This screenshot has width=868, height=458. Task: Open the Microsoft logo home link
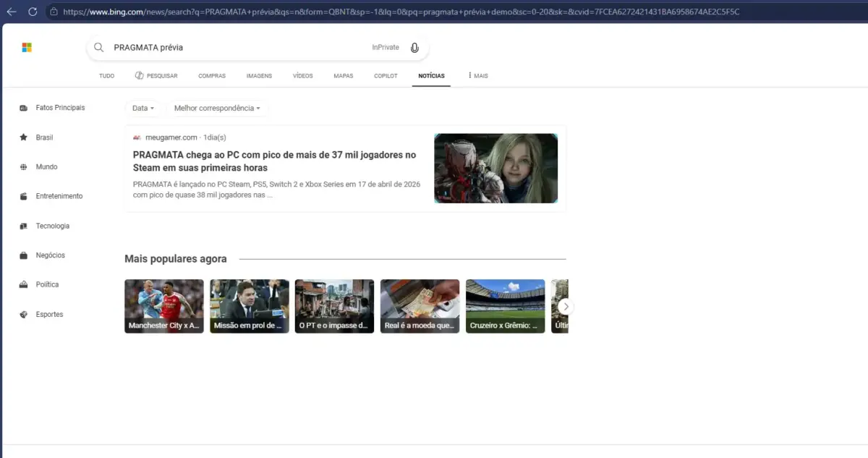[27, 47]
